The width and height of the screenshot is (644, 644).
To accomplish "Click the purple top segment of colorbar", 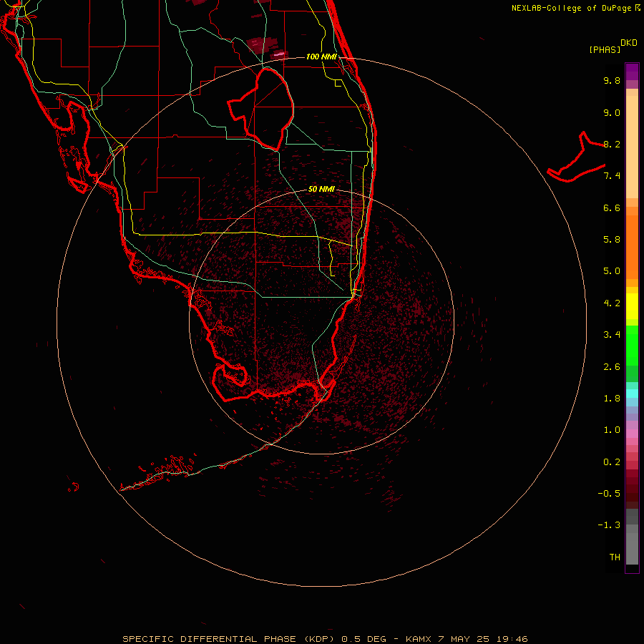I will pos(632,72).
